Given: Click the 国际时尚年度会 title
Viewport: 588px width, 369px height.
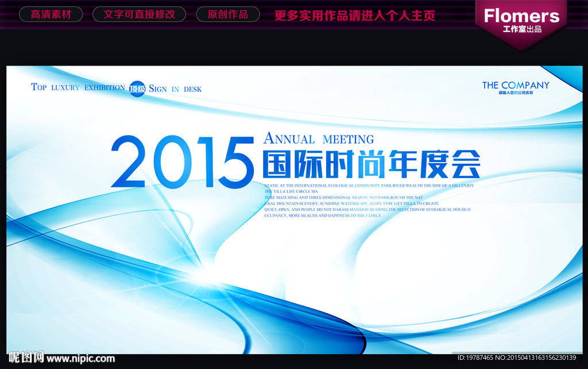Looking at the screenshot, I should pyautogui.click(x=372, y=164).
